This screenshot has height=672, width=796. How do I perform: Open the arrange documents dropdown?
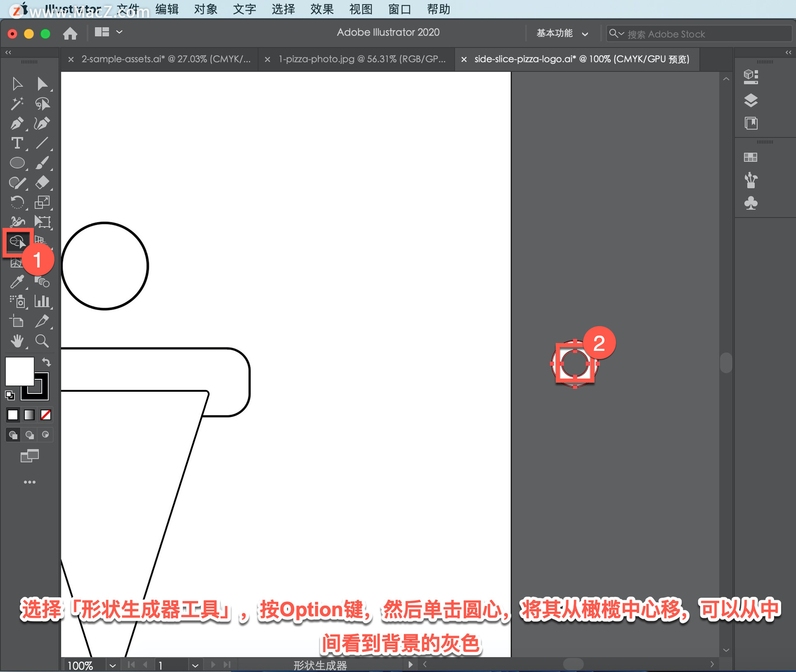point(108,32)
